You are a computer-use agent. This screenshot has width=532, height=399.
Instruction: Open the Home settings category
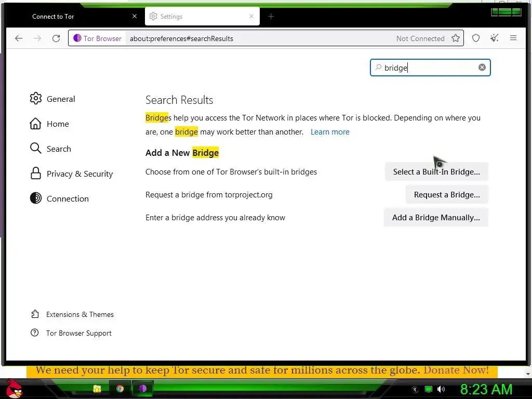click(49, 124)
